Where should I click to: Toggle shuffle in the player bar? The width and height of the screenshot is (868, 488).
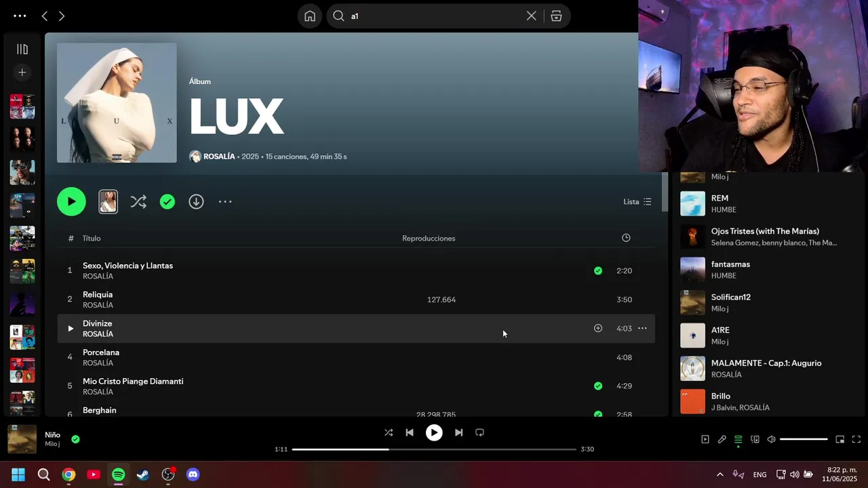coord(389,432)
